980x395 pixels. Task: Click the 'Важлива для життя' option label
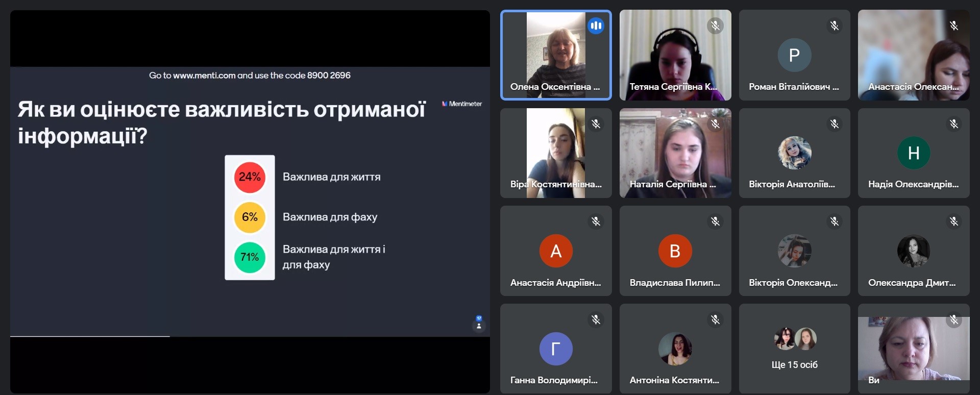[x=331, y=177]
